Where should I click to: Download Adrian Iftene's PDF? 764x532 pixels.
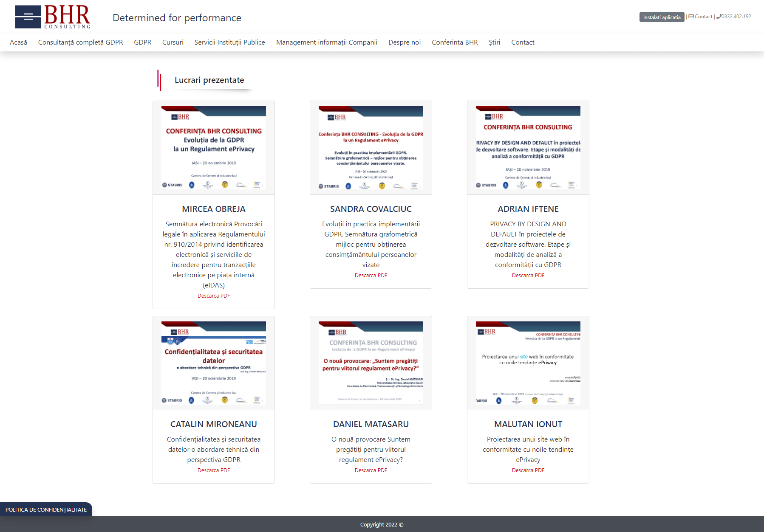pos(528,276)
